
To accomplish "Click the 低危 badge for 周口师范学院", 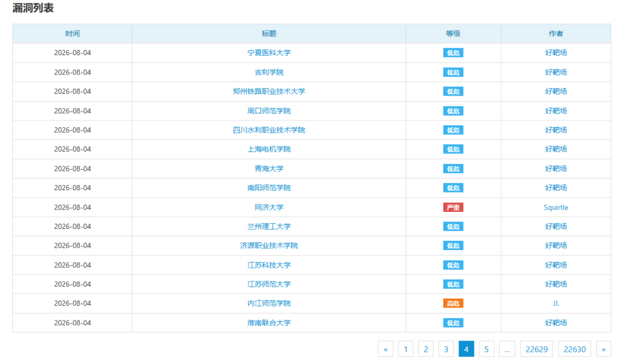I will (x=453, y=111).
